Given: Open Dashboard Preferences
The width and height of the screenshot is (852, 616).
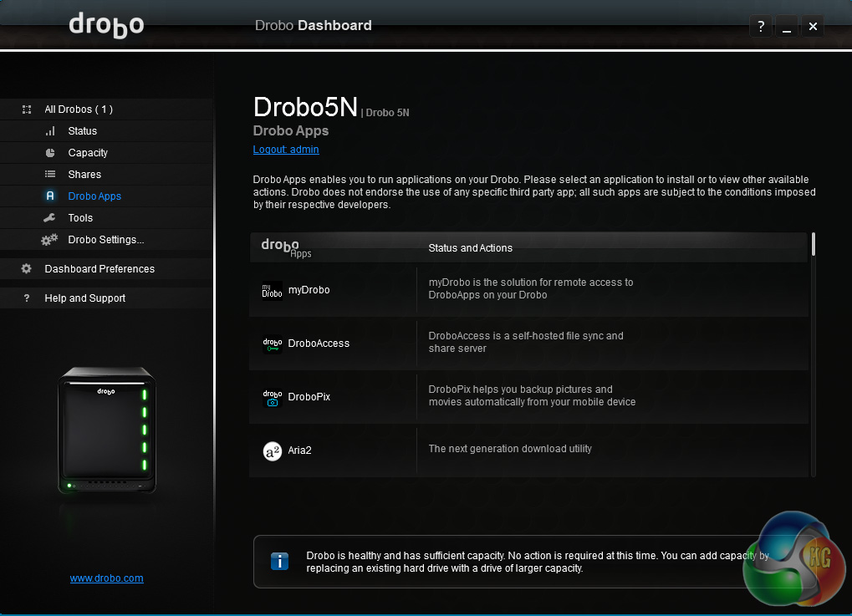Looking at the screenshot, I should click(99, 269).
